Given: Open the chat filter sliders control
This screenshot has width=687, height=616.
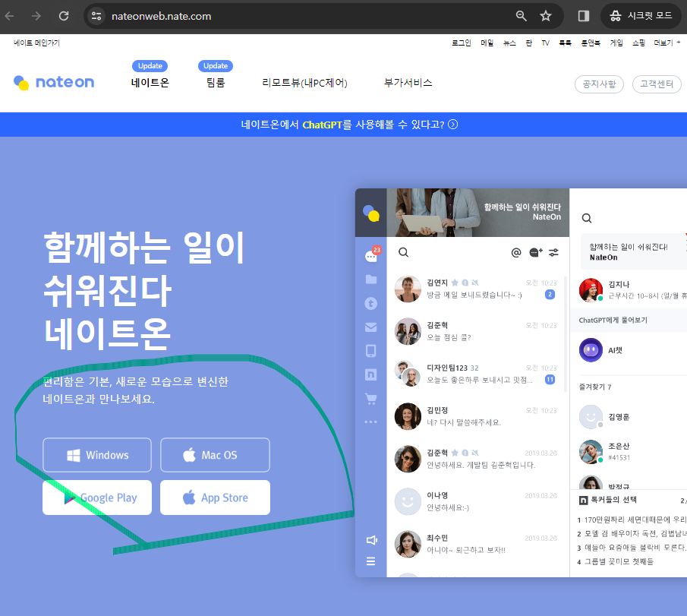Looking at the screenshot, I should (553, 251).
